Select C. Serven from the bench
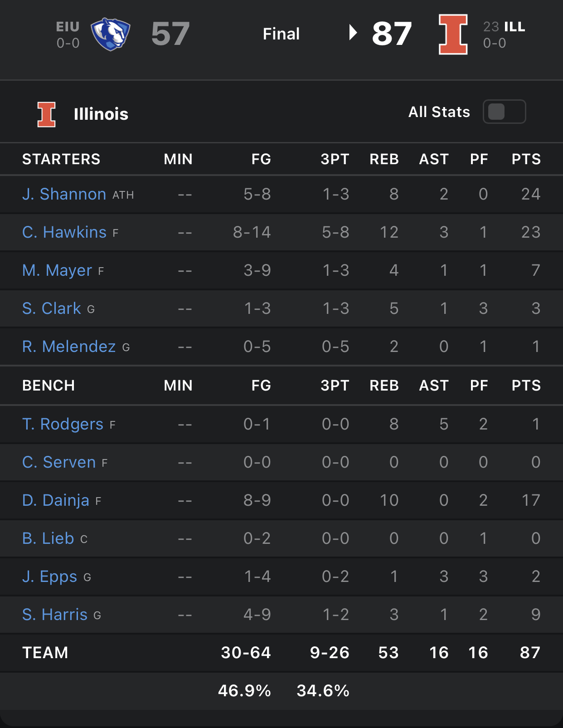This screenshot has width=563, height=728. (59, 462)
